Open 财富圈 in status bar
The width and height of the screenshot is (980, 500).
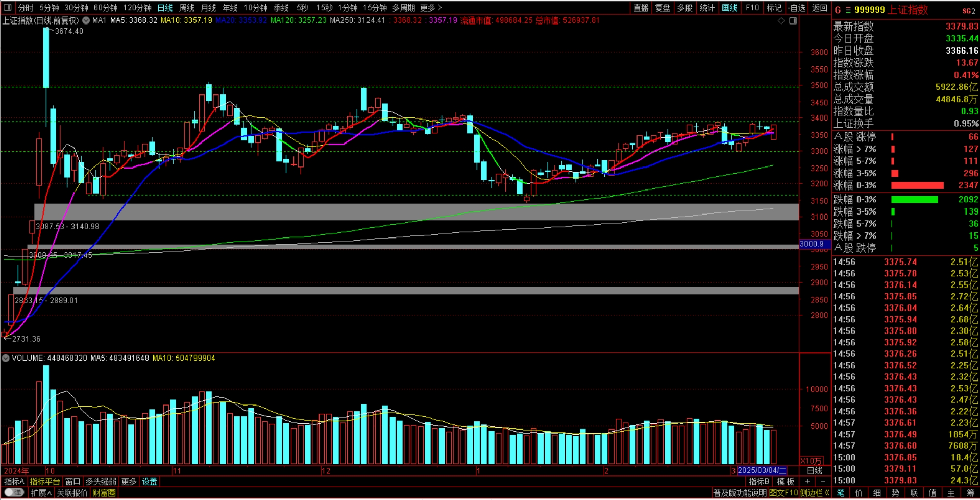click(x=104, y=493)
